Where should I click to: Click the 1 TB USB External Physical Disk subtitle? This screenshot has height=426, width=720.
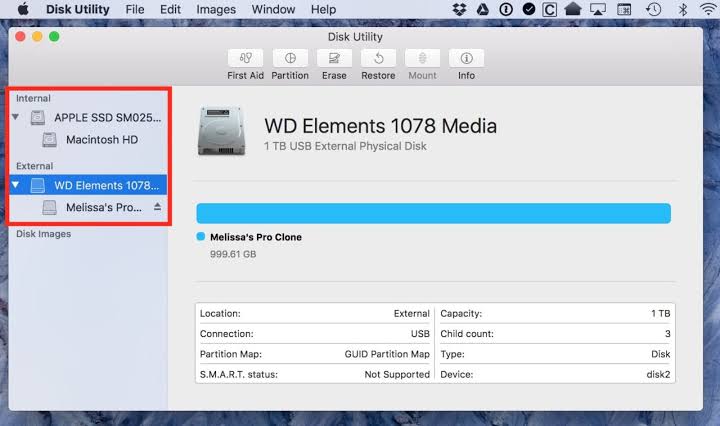pyautogui.click(x=345, y=146)
